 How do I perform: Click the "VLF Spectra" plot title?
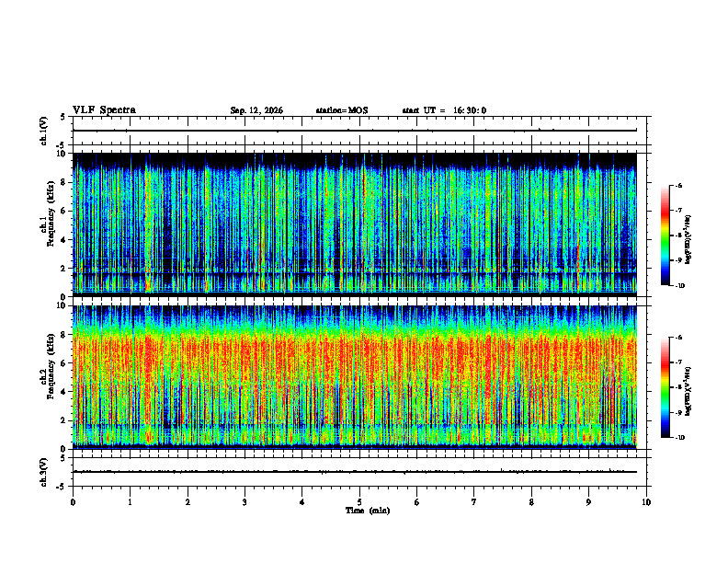tap(104, 110)
